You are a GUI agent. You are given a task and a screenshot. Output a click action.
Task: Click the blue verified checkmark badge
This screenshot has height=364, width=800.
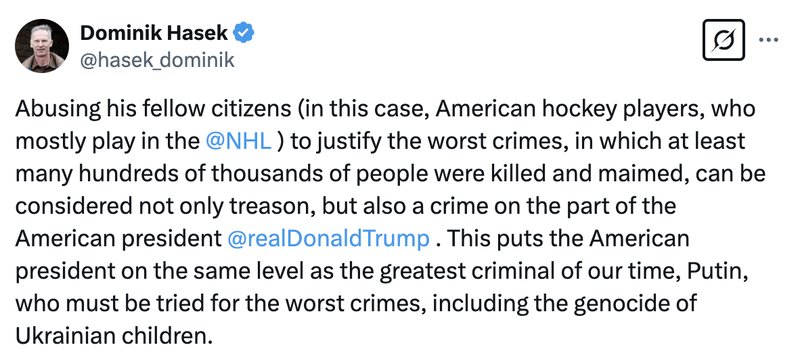click(x=244, y=34)
